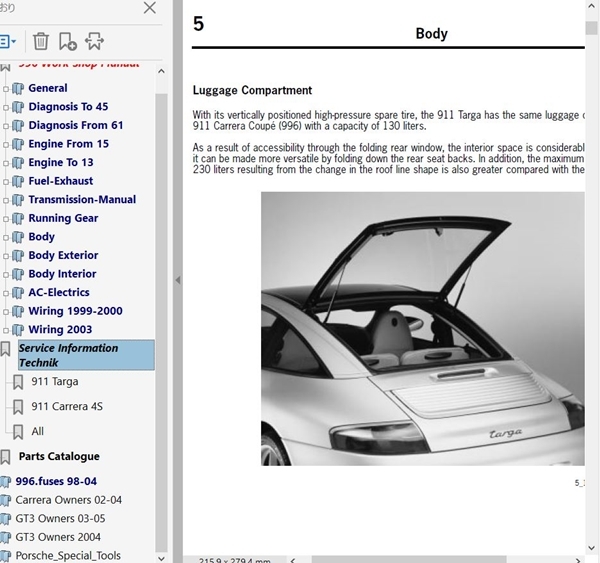Screen dimensions: 600x563
Task: Open the bookmarks options dropdown menu
Action: pos(8,41)
